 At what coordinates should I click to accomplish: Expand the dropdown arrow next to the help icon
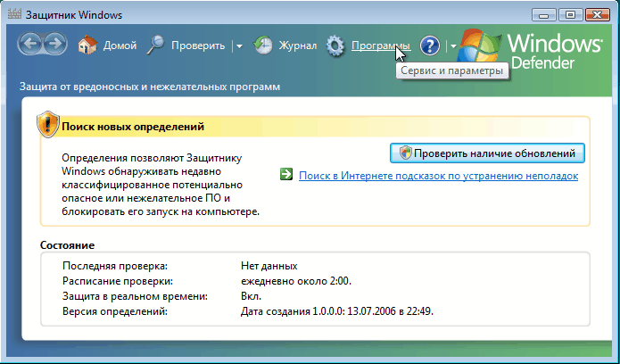click(x=452, y=45)
